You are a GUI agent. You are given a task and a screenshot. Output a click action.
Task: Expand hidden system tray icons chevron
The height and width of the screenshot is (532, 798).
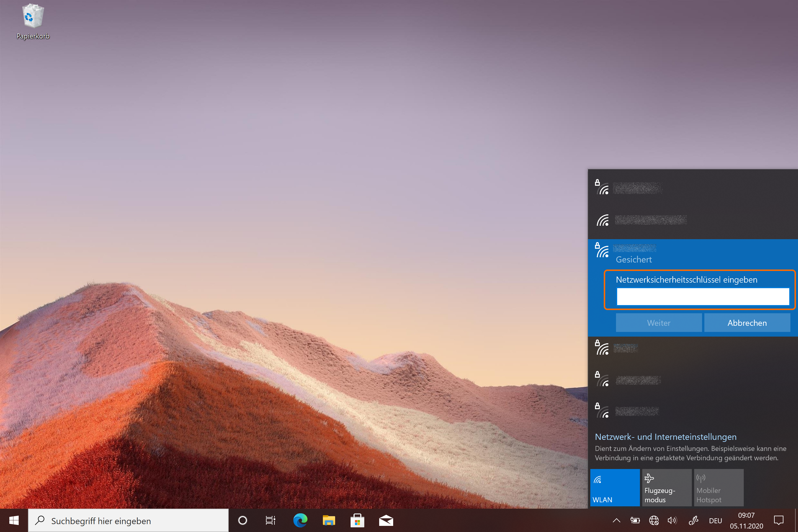click(x=617, y=520)
